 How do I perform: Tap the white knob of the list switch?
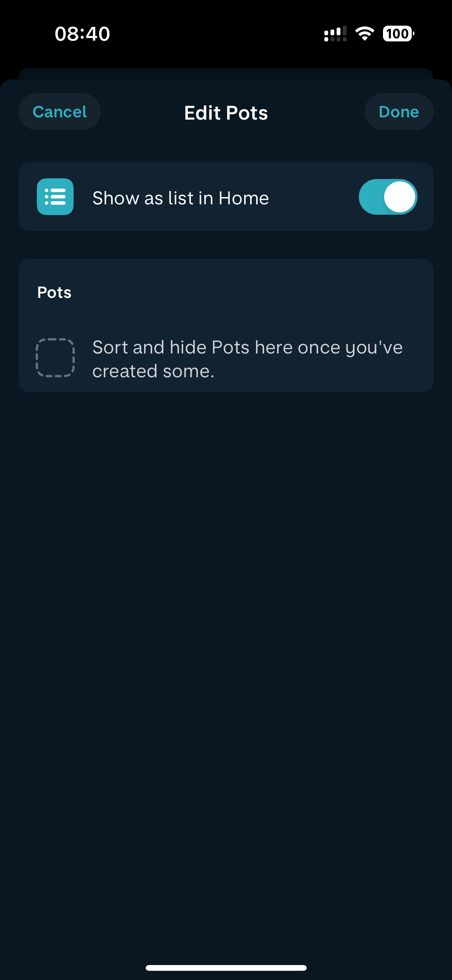coord(399,197)
